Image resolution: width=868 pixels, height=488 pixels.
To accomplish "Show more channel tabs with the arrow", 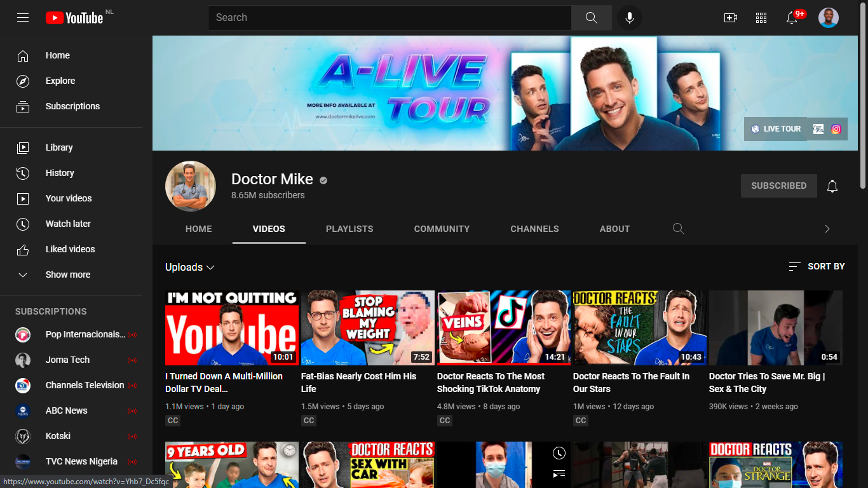I will click(x=827, y=229).
